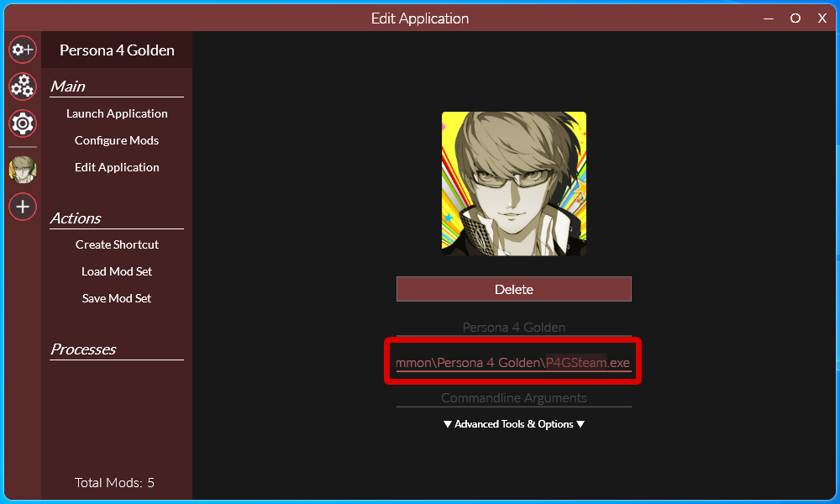This screenshot has height=504, width=840.
Task: Open the Settings gear icon in sidebar
Action: click(x=23, y=123)
